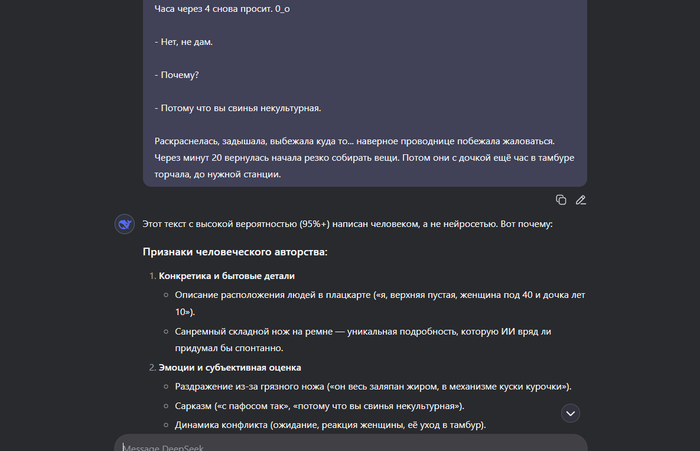
Task: Copy the user message with the copy icon
Action: pyautogui.click(x=561, y=200)
